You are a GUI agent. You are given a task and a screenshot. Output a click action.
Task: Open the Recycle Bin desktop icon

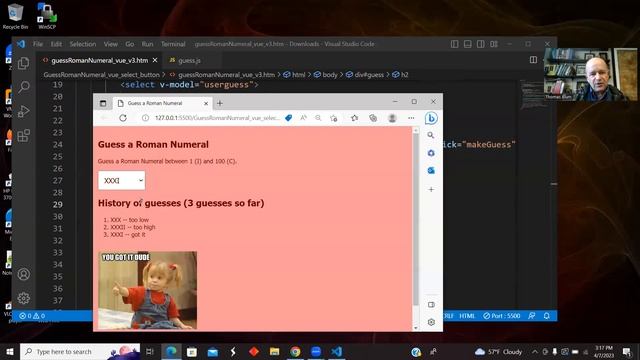[x=16, y=16]
